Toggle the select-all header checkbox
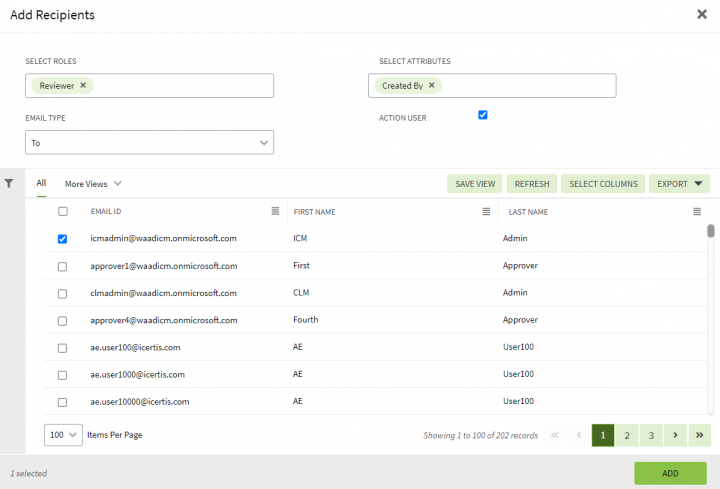The image size is (720, 489). (x=63, y=212)
